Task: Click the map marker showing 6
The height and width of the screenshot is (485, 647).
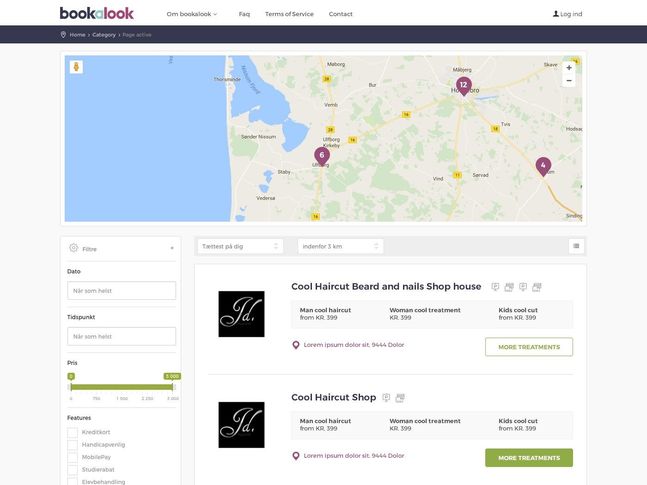Action: click(321, 155)
